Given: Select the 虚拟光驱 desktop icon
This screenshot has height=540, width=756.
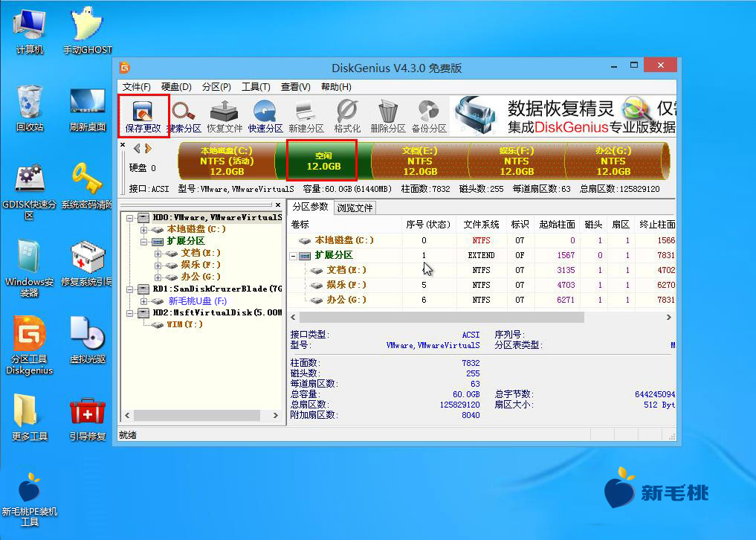Looking at the screenshot, I should tap(87, 340).
